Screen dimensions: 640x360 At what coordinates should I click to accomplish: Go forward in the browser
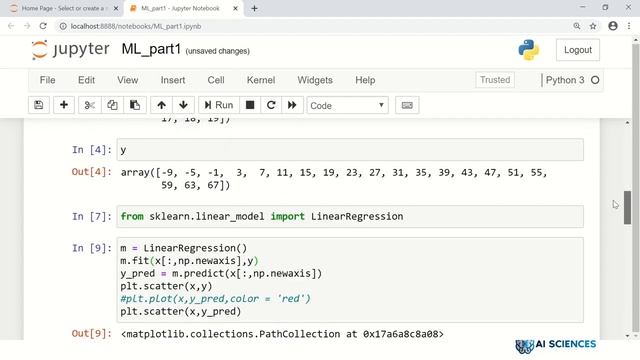(27, 26)
